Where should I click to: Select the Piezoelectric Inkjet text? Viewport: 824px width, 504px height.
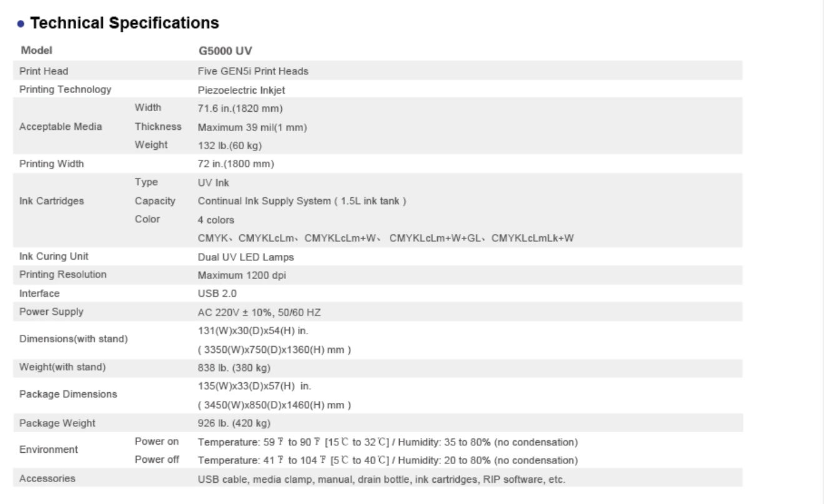(237, 90)
